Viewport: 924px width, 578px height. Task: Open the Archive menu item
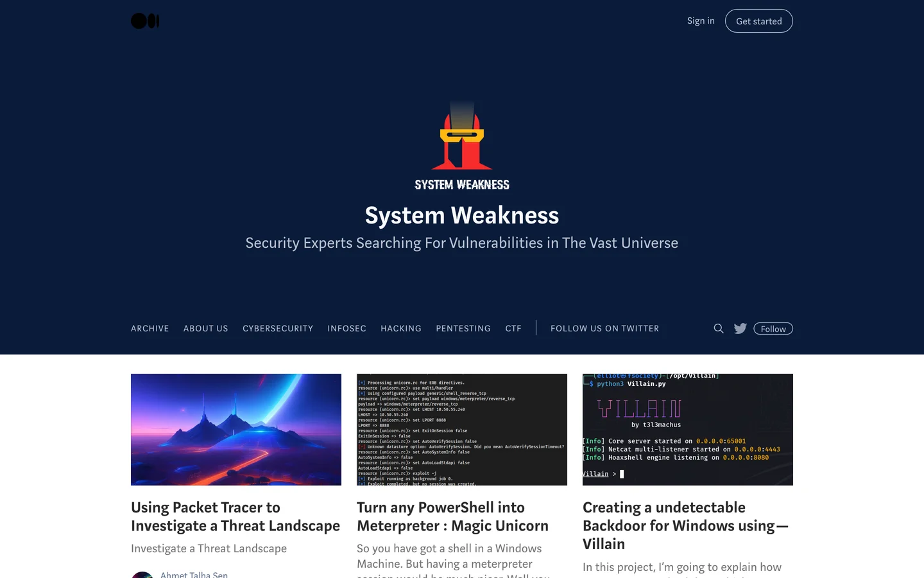150,328
